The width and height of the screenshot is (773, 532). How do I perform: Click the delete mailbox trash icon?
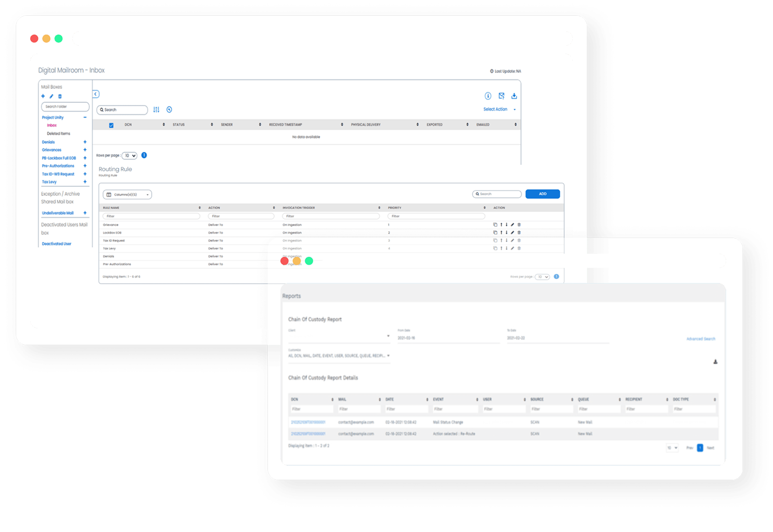pyautogui.click(x=60, y=96)
